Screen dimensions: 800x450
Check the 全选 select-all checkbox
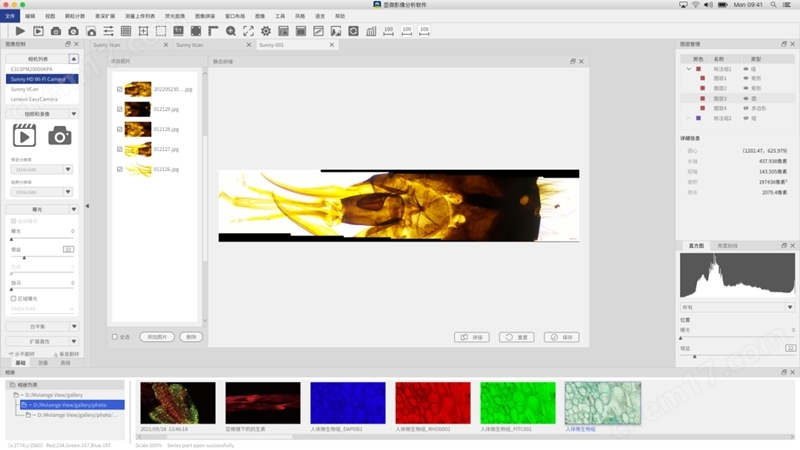click(x=115, y=337)
